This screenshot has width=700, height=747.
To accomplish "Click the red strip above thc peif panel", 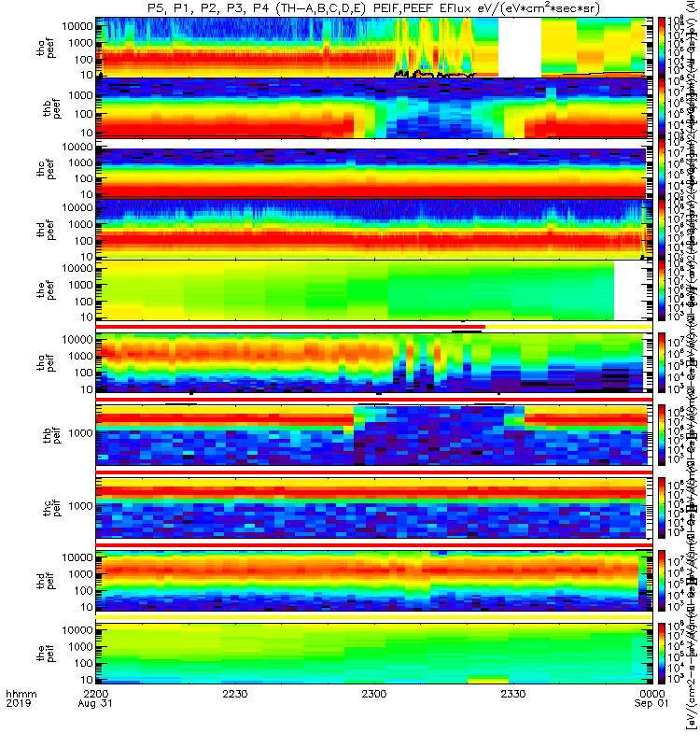I will (x=374, y=472).
